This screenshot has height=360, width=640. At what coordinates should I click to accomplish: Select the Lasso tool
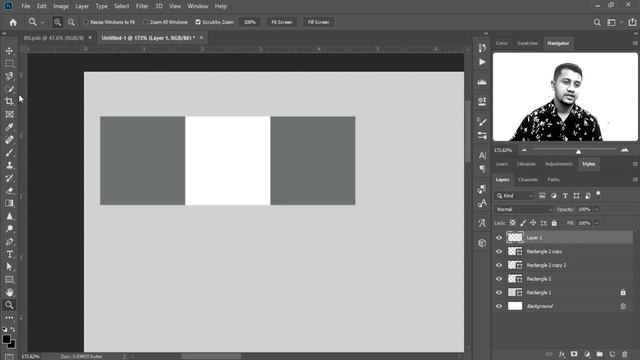[x=9, y=76]
